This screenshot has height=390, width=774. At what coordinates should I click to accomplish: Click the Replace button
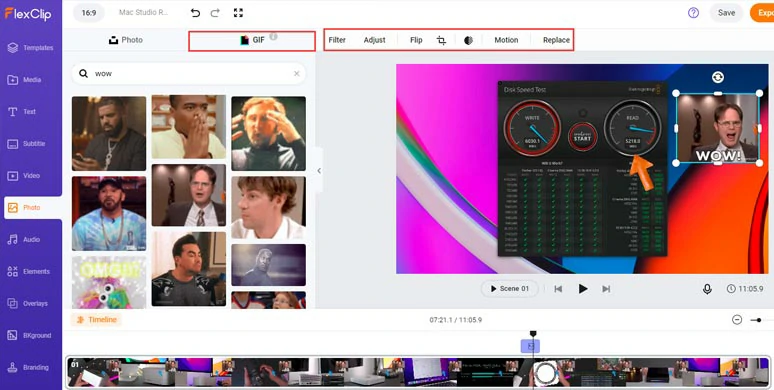(x=556, y=40)
